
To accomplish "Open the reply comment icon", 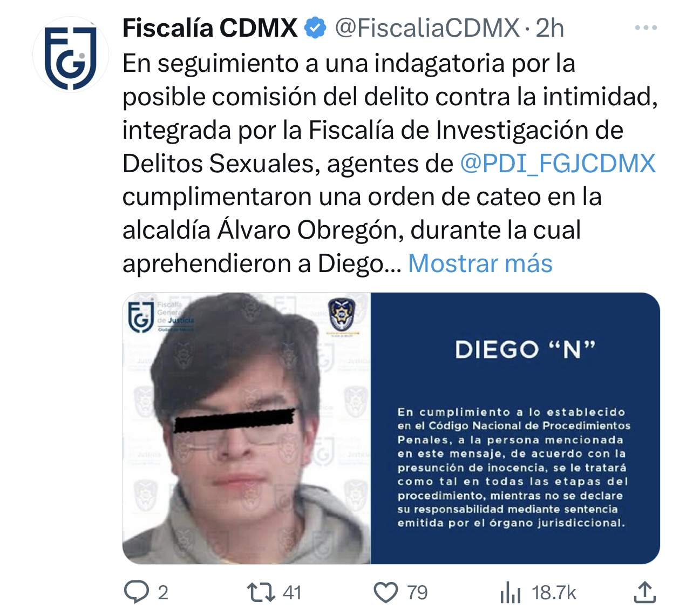I will [137, 592].
